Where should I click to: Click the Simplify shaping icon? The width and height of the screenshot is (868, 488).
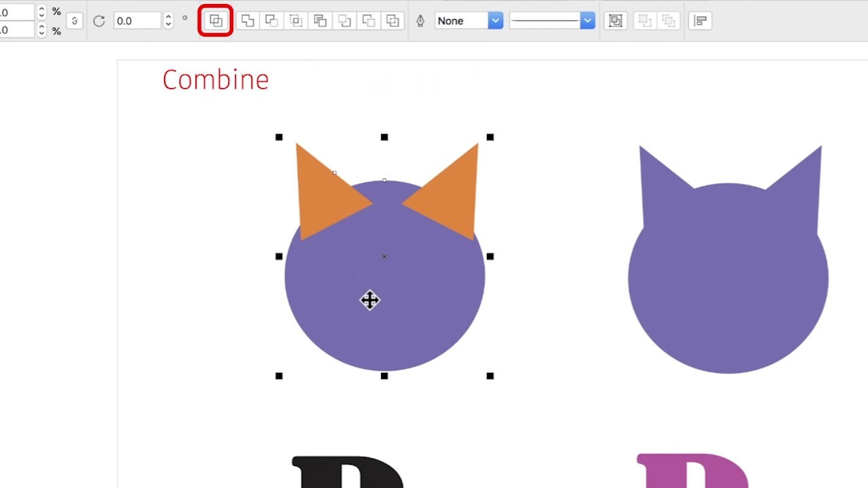[x=320, y=21]
